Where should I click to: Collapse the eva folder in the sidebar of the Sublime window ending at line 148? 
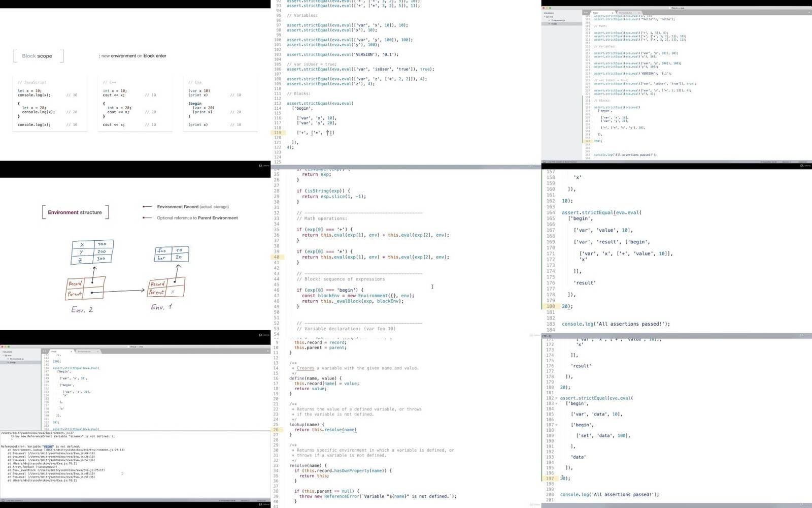[x=545, y=17]
